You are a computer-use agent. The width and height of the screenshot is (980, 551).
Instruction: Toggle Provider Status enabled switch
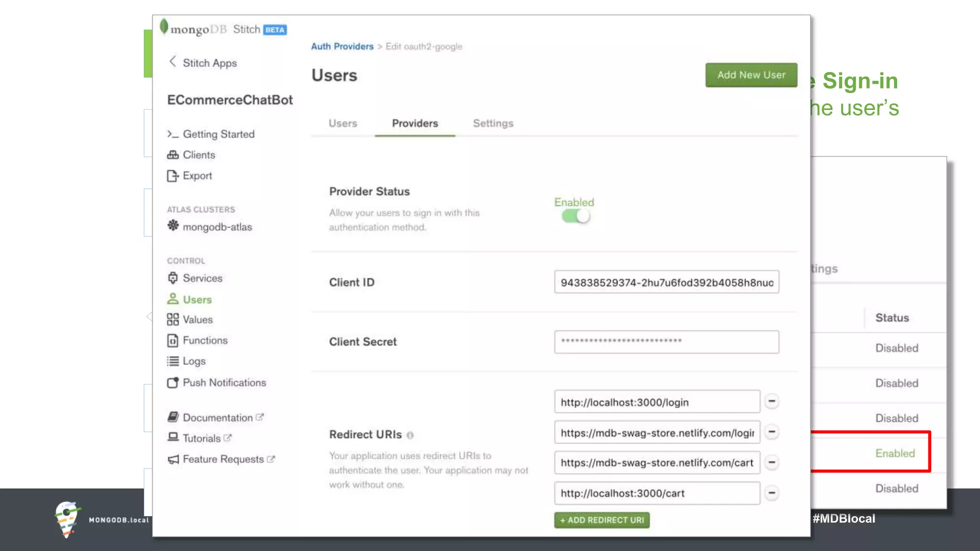coord(576,216)
